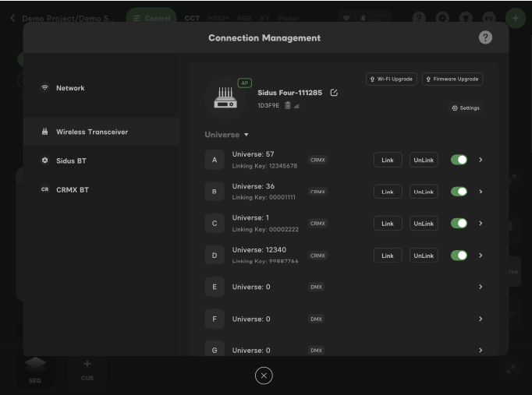The width and height of the screenshot is (532, 395).
Task: Click UnLink for Universe 57
Action: (424, 160)
